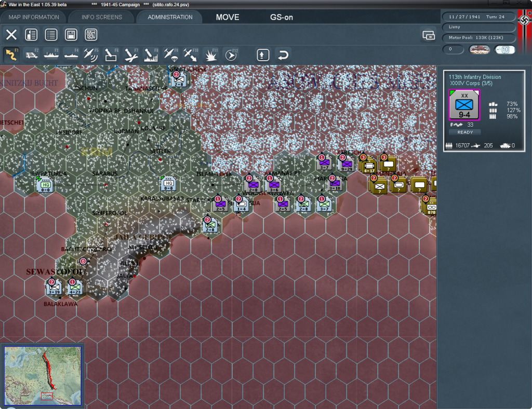
Task: Click the MOVE mode label
Action: coord(228,17)
